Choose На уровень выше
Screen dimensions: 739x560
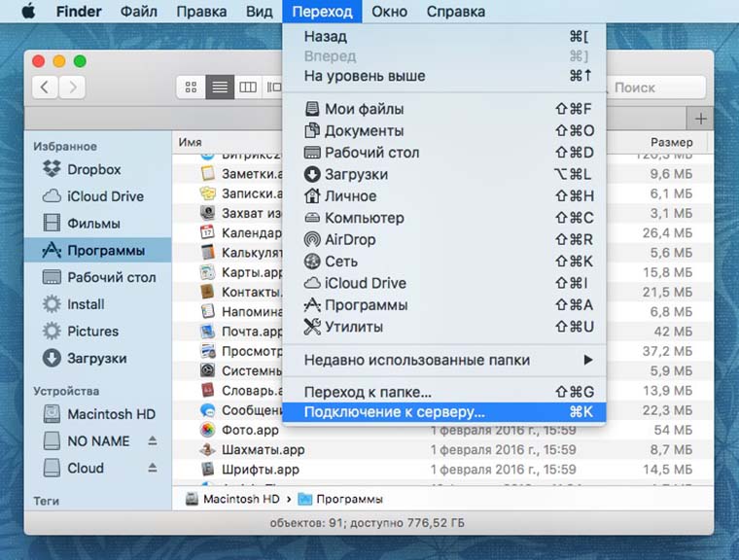pos(444,76)
